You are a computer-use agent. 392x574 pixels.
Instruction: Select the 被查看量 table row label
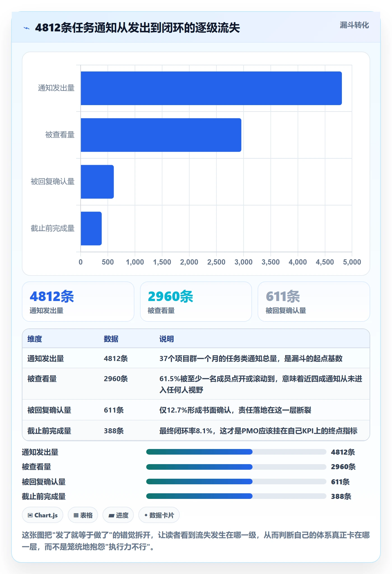pyautogui.click(x=42, y=379)
